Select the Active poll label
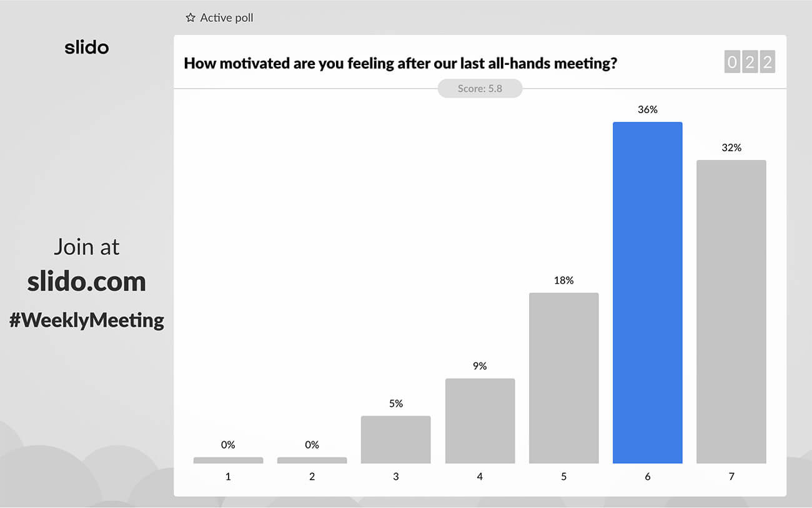This screenshot has width=812, height=508. point(227,18)
